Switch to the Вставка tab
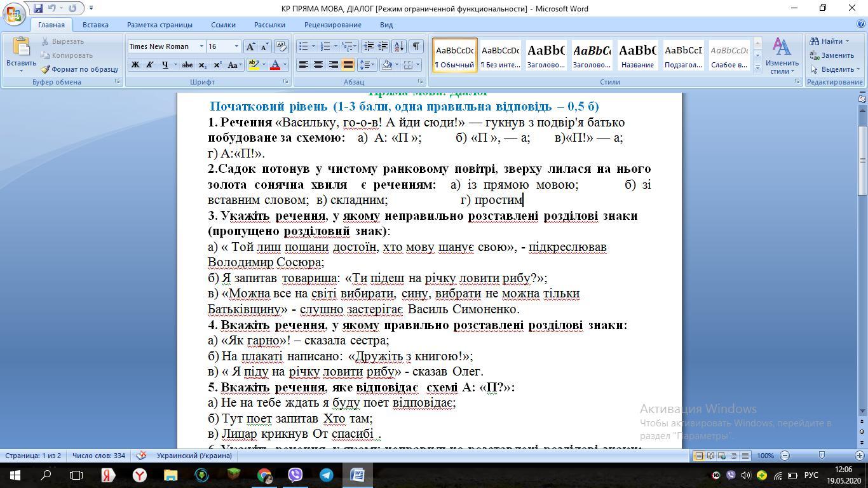The height and width of the screenshot is (488, 868). 95,25
